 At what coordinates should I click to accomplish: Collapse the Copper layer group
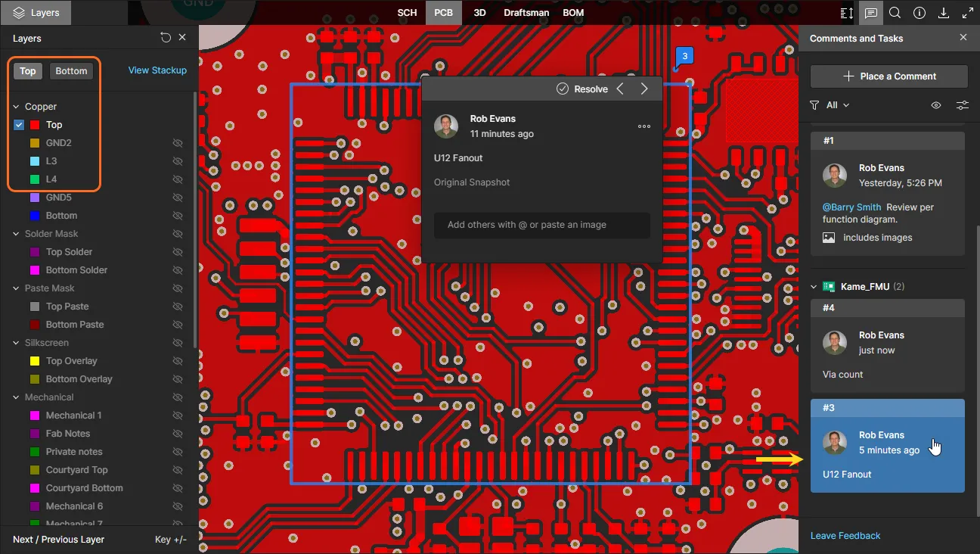pos(17,107)
